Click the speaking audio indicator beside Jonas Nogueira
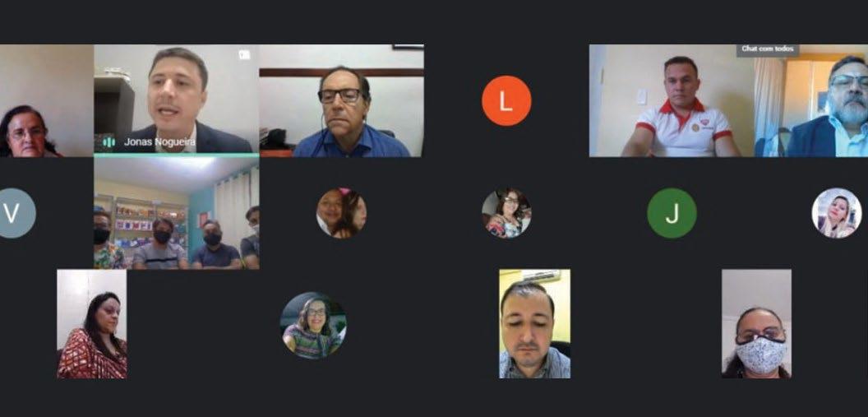 coord(108,142)
